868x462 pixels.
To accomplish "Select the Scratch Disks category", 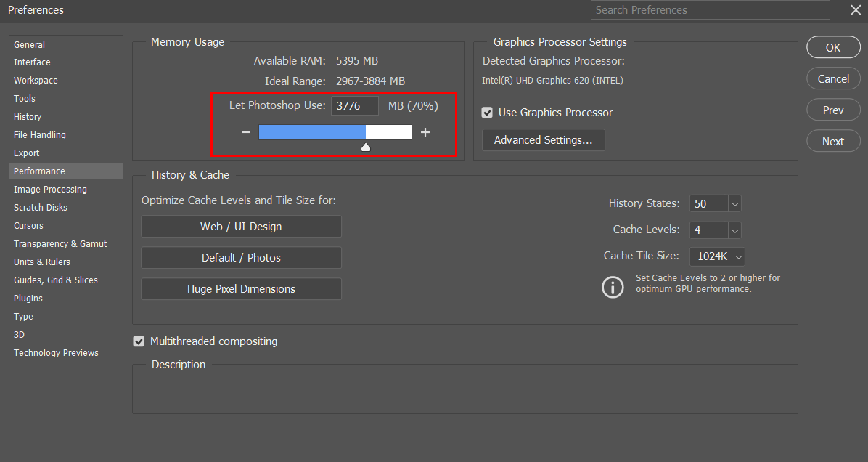I will 41,208.
